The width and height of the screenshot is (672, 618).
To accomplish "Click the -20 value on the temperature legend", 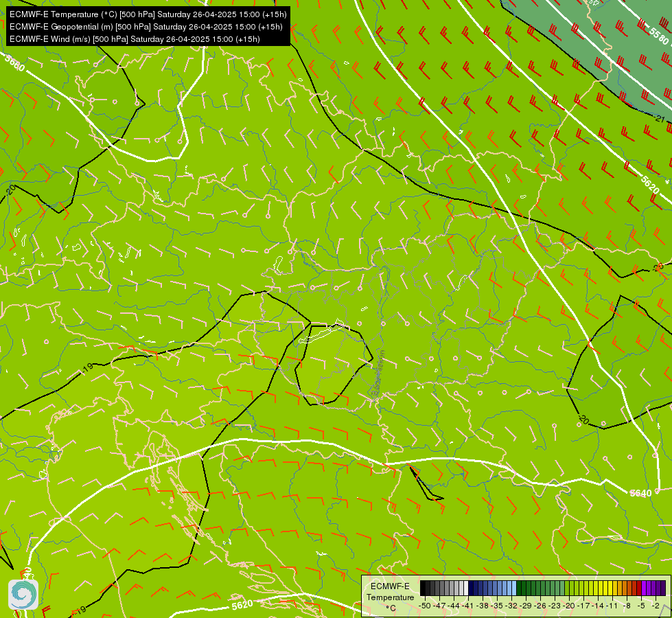I will coord(569,606).
